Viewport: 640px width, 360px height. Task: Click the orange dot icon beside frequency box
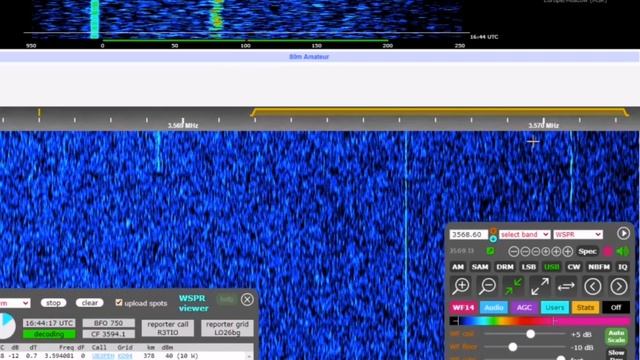coord(493,231)
